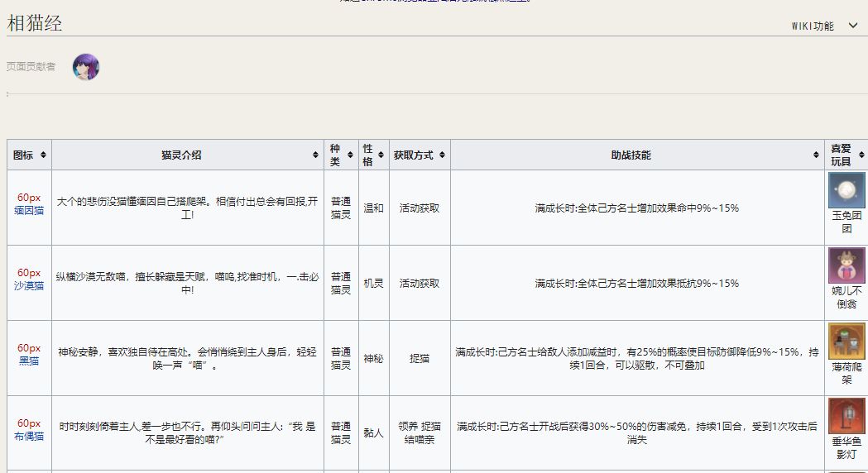Select the 捉猫 acquisition cell in 黑猫 row
Viewport: 868px width, 473px height.
point(420,359)
